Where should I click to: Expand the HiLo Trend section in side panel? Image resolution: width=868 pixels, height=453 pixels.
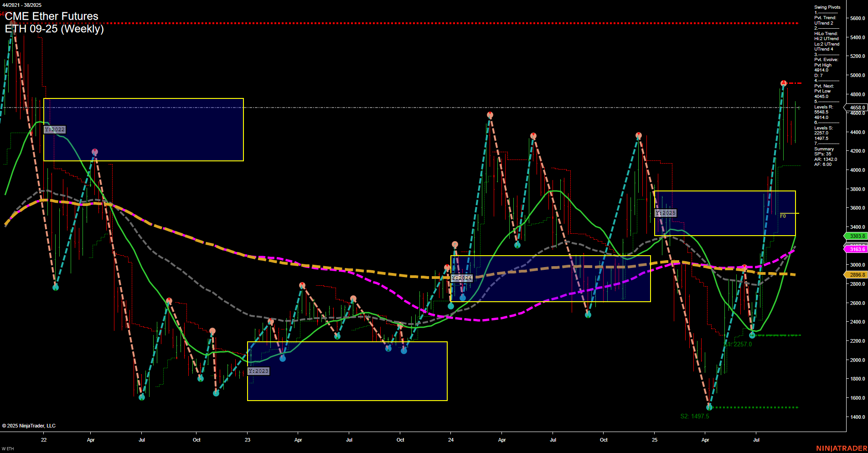(826, 33)
